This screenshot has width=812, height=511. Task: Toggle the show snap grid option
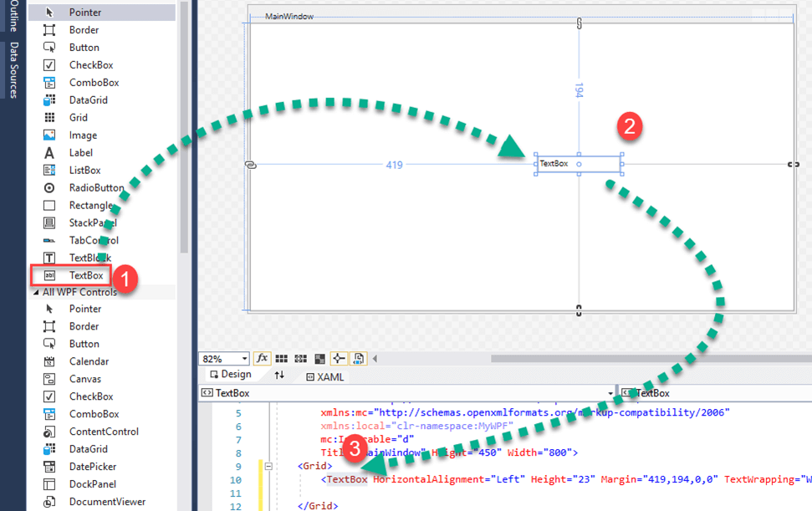[282, 358]
